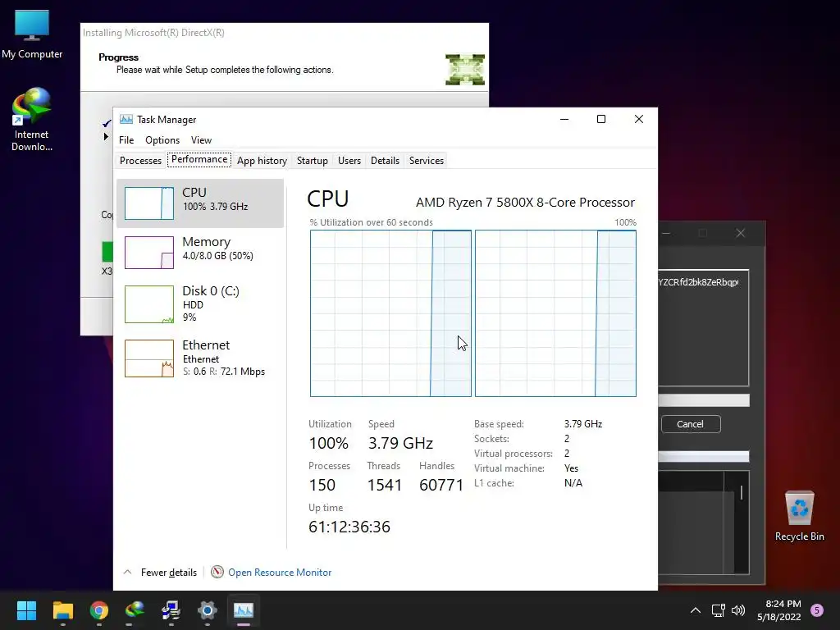Open Google Chrome from taskbar

[99, 610]
